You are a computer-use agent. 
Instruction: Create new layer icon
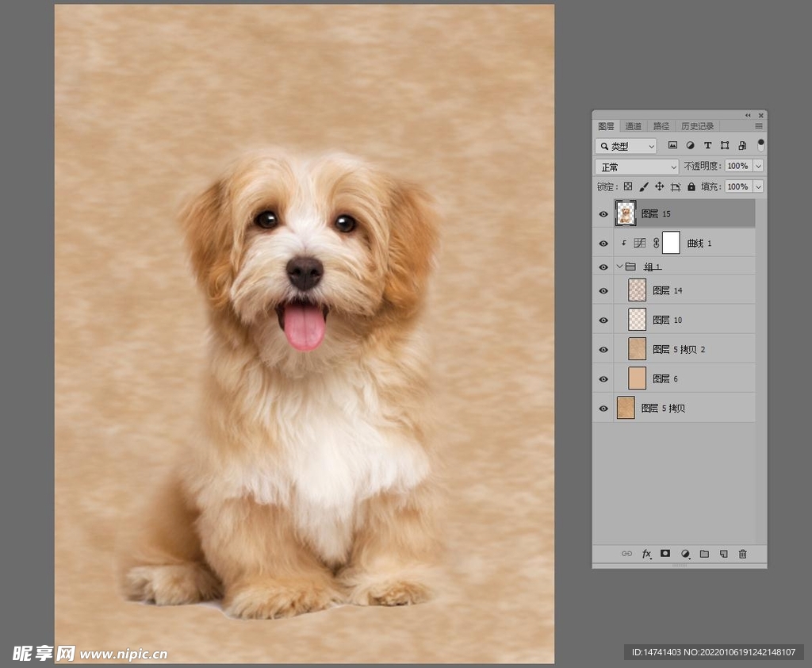click(723, 554)
